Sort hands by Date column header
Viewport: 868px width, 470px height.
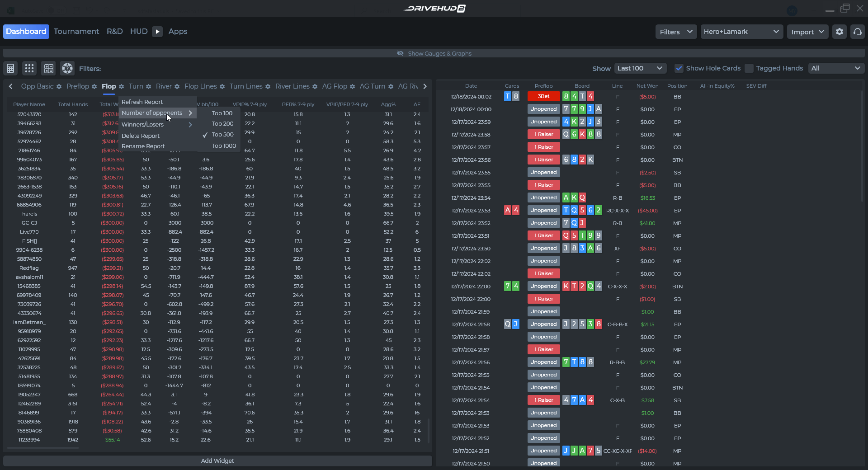[x=471, y=86]
